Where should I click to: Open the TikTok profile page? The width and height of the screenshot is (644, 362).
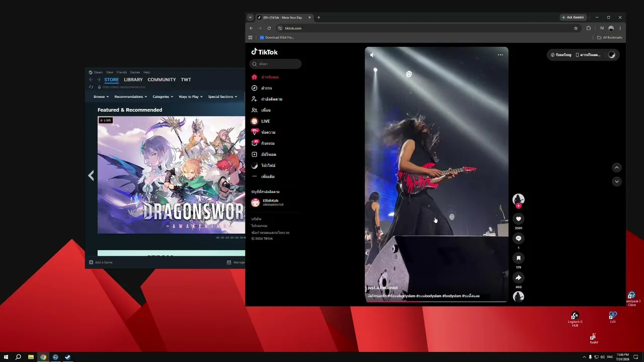(x=264, y=165)
